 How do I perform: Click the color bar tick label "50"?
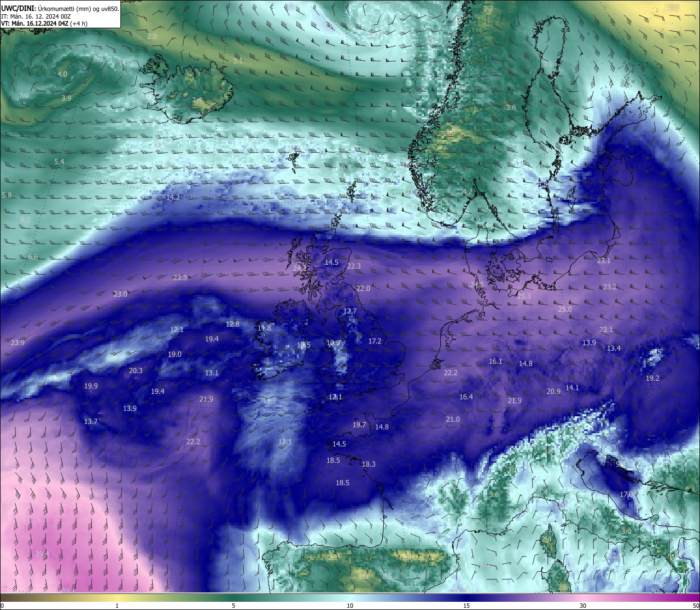696,606
